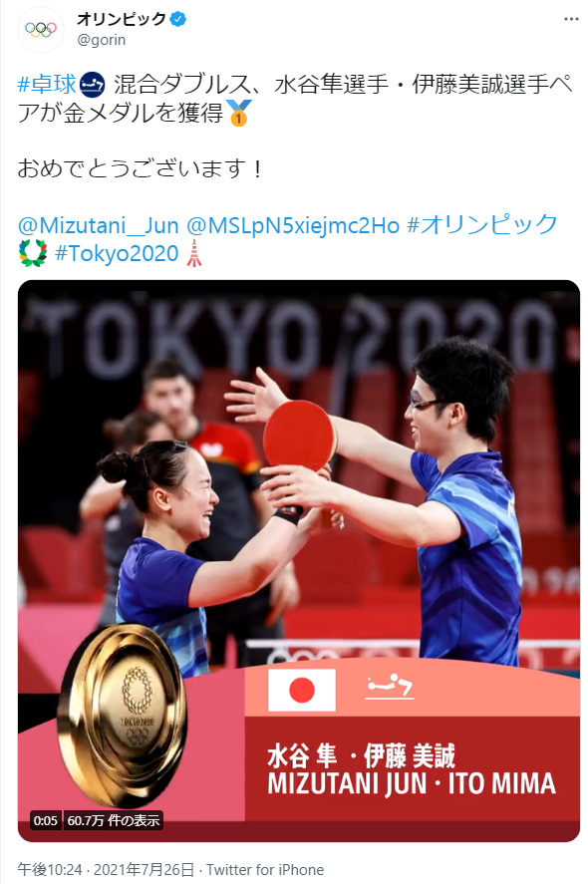Viewport: 588px width, 884px height.
Task: Click the blue verified badge
Action: click(x=178, y=19)
